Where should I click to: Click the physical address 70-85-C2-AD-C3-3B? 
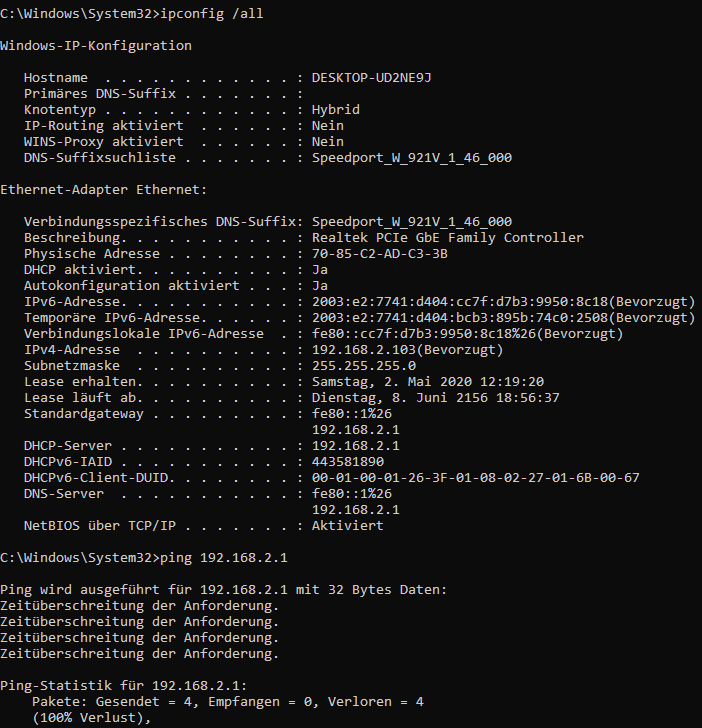[x=379, y=254]
